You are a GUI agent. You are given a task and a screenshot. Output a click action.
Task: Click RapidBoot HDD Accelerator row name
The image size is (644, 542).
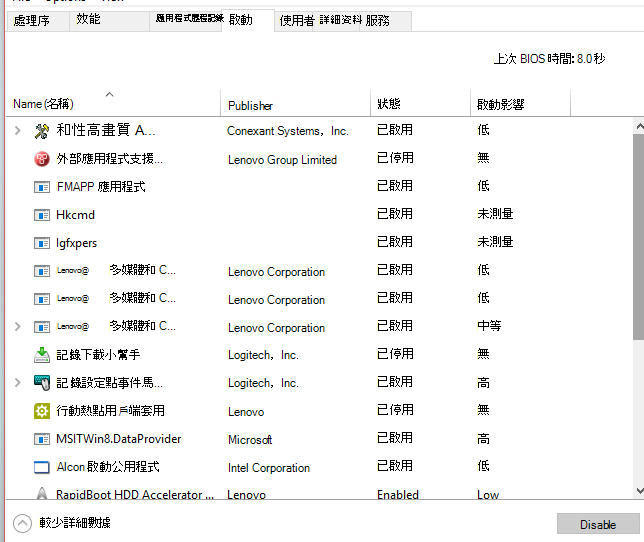coord(135,494)
